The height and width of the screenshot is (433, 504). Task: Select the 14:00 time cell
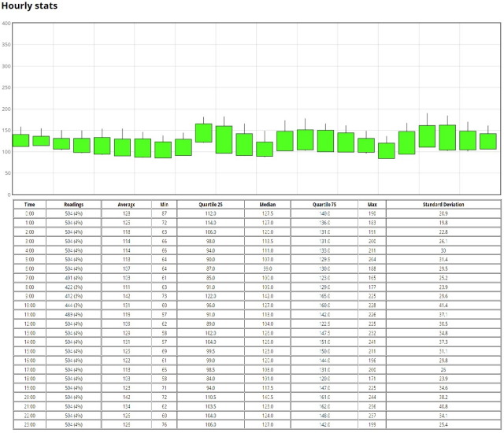coord(30,342)
